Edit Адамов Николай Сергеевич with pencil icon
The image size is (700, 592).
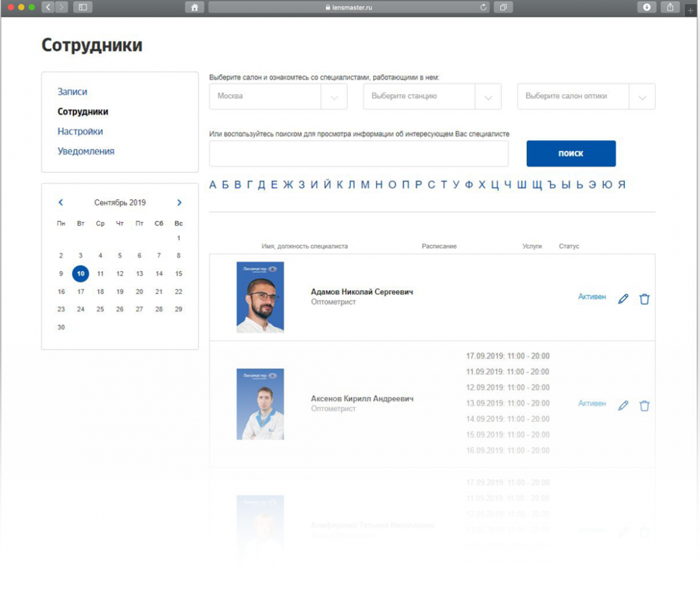(623, 299)
